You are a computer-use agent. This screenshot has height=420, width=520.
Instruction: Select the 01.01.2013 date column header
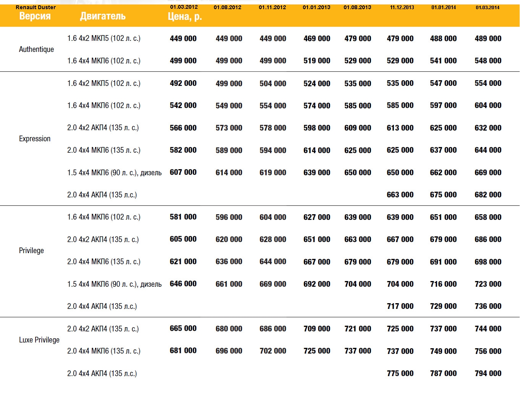(x=316, y=7)
